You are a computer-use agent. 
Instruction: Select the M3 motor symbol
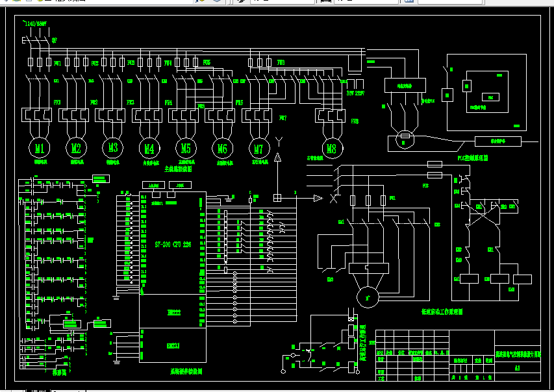point(113,147)
